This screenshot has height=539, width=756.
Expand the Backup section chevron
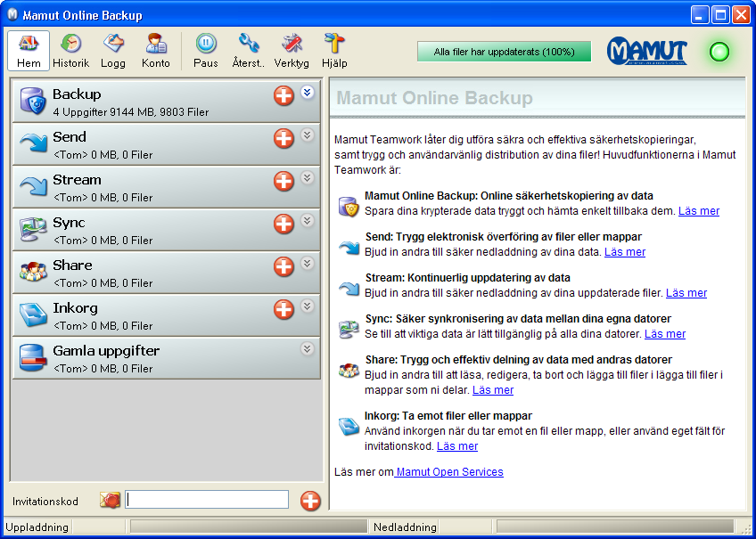(x=307, y=92)
